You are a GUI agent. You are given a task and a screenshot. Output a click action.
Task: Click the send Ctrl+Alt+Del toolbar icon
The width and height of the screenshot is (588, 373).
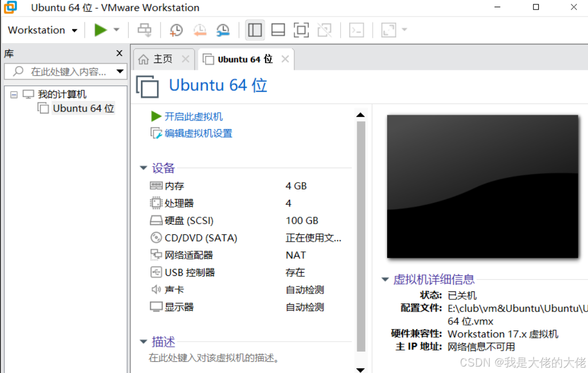click(144, 30)
